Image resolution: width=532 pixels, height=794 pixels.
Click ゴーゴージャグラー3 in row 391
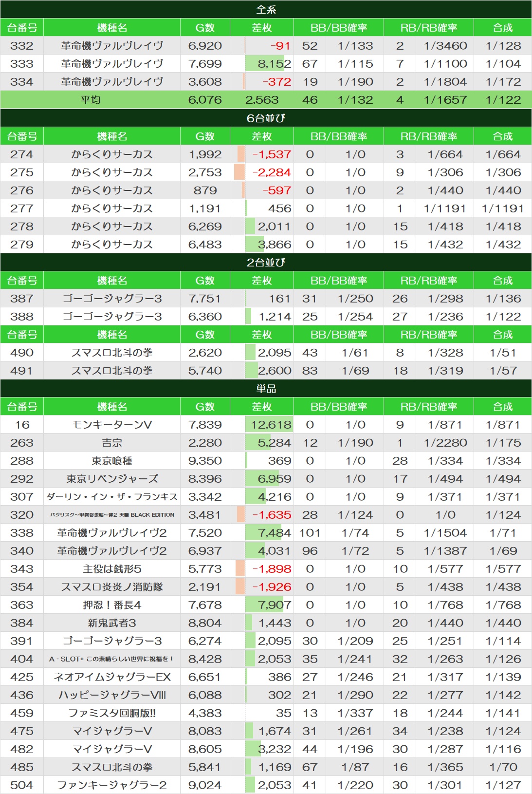click(112, 641)
